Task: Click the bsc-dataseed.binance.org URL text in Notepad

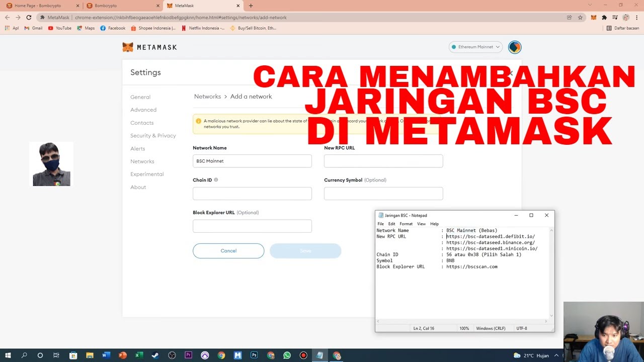Action: (x=491, y=242)
